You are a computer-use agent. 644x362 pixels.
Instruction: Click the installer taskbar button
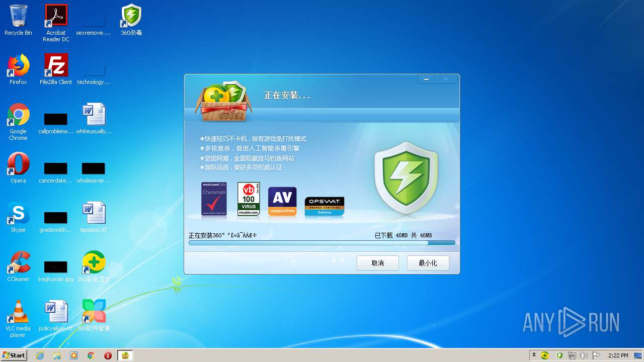125,355
